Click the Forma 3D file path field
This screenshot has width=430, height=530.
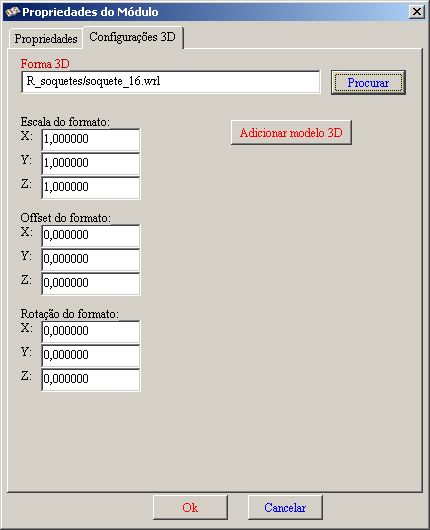[x=170, y=82]
